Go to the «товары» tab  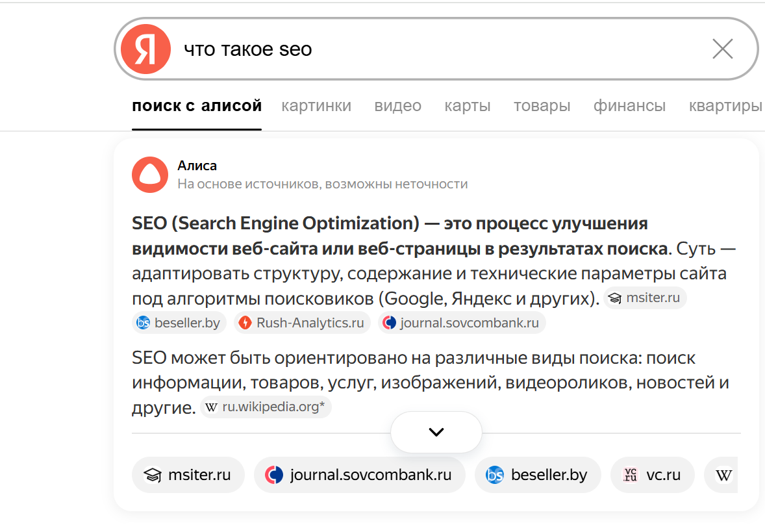542,106
